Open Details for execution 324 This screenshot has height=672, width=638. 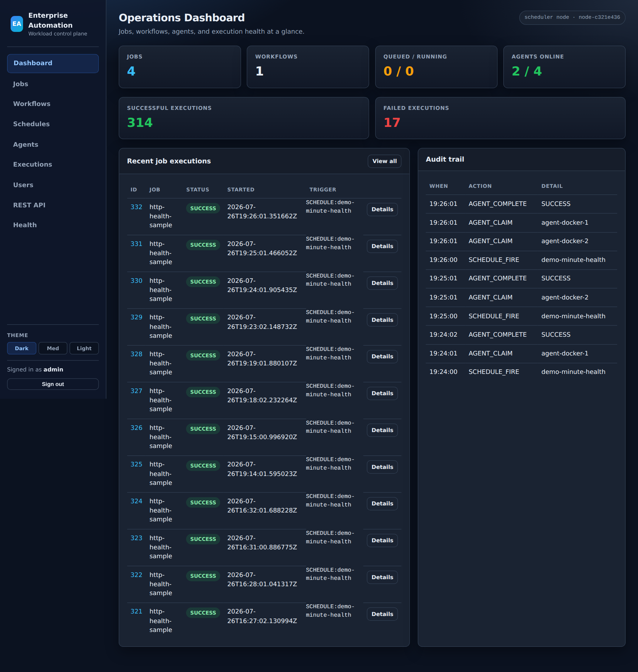pyautogui.click(x=382, y=504)
